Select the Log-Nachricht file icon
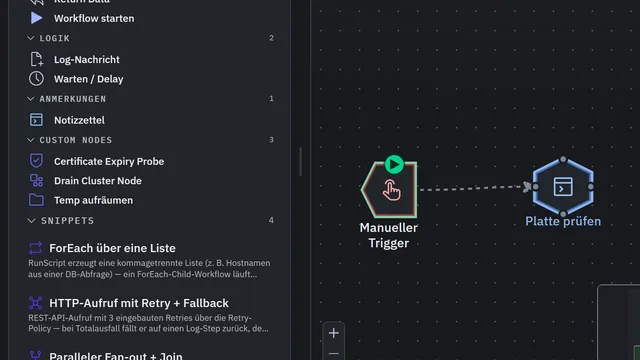The image size is (640, 360). coord(36,59)
